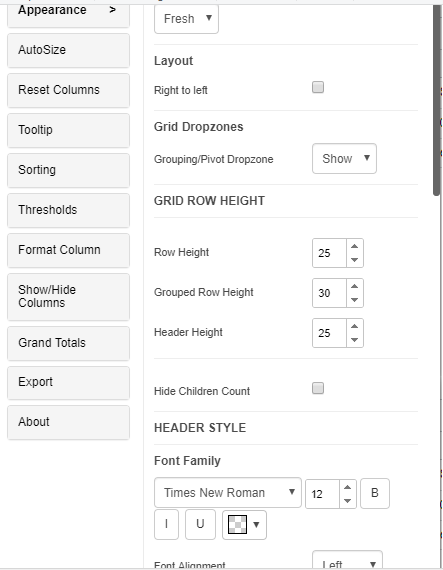Screen dimensions: 443x570
Task: Open the Appearance settings section
Action: pyautogui.click(x=68, y=13)
